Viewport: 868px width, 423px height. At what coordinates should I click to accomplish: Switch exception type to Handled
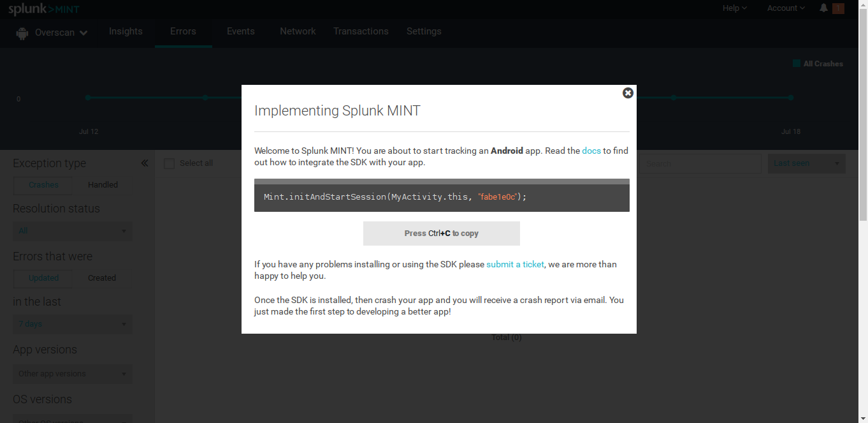(x=103, y=185)
